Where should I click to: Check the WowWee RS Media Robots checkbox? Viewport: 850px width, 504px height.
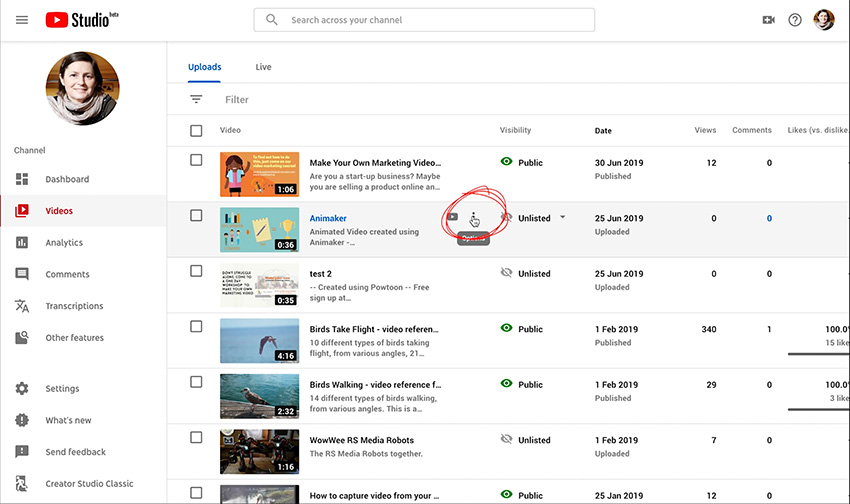[196, 437]
